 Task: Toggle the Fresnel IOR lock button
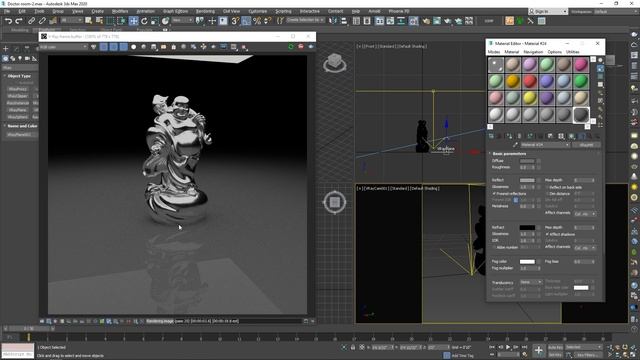(516, 200)
